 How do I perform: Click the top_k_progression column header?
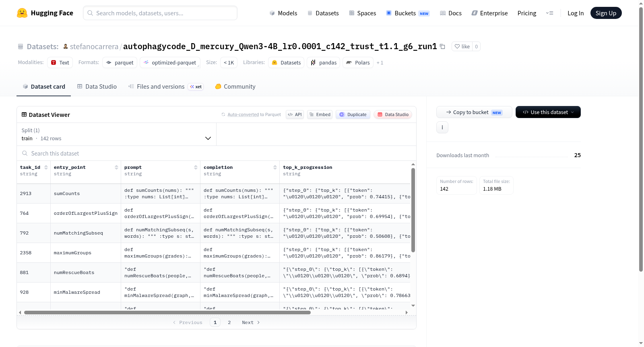click(308, 167)
